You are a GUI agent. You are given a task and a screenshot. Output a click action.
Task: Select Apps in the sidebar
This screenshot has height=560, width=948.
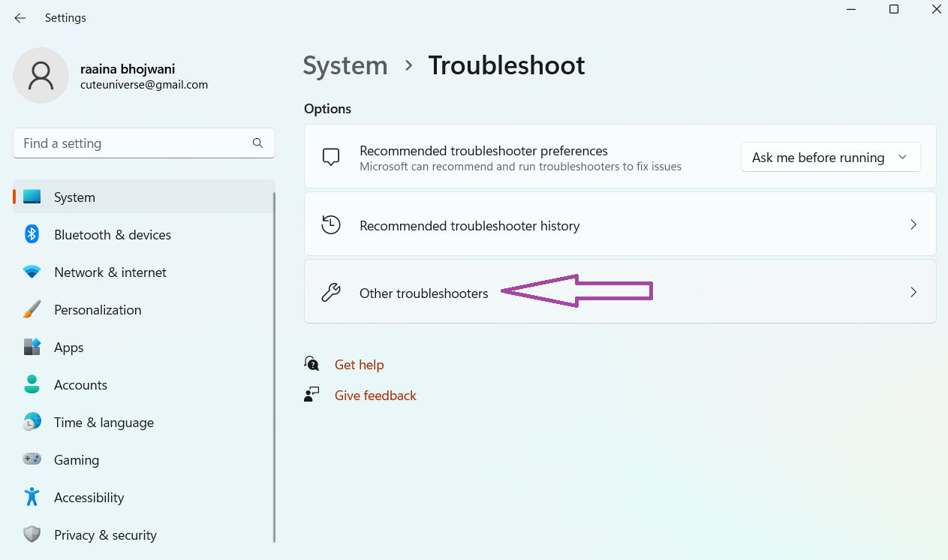(x=68, y=348)
